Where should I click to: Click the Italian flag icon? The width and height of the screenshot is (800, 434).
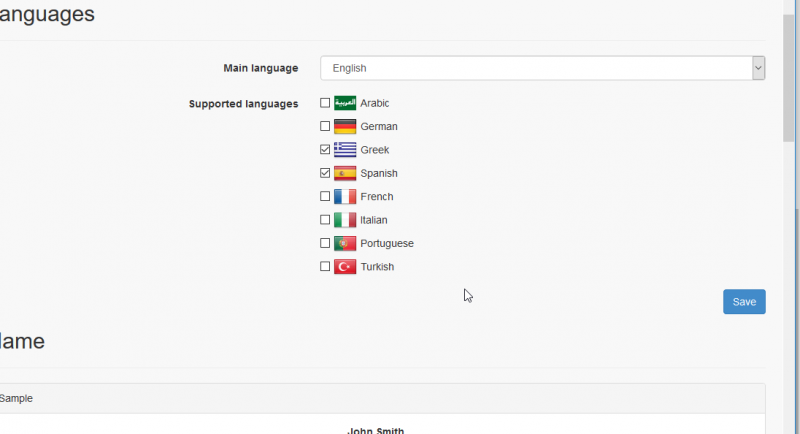[345, 220]
